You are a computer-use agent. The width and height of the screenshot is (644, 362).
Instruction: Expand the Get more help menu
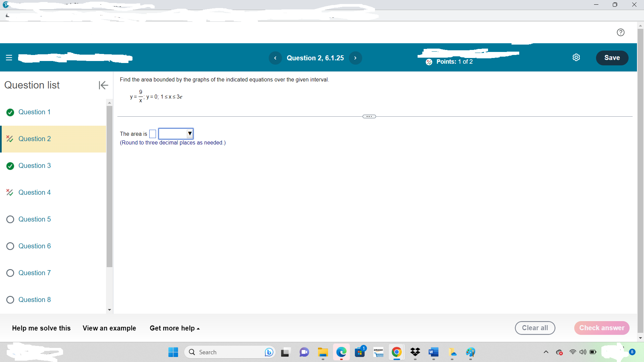pyautogui.click(x=174, y=328)
